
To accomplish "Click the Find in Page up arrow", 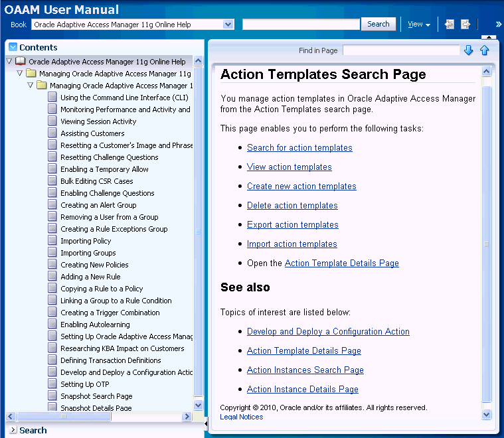I will click(x=484, y=50).
